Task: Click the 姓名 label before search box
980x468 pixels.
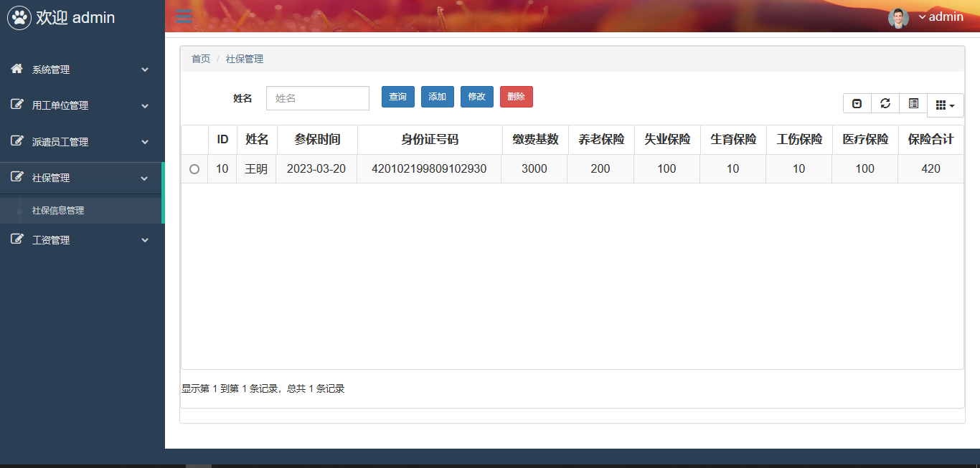Action: pyautogui.click(x=242, y=98)
